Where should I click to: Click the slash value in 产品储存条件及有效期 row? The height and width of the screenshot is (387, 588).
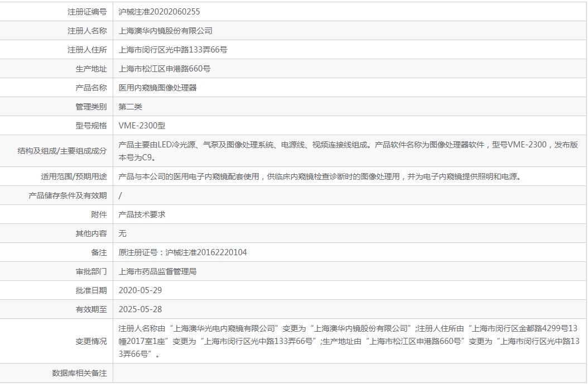pos(120,195)
